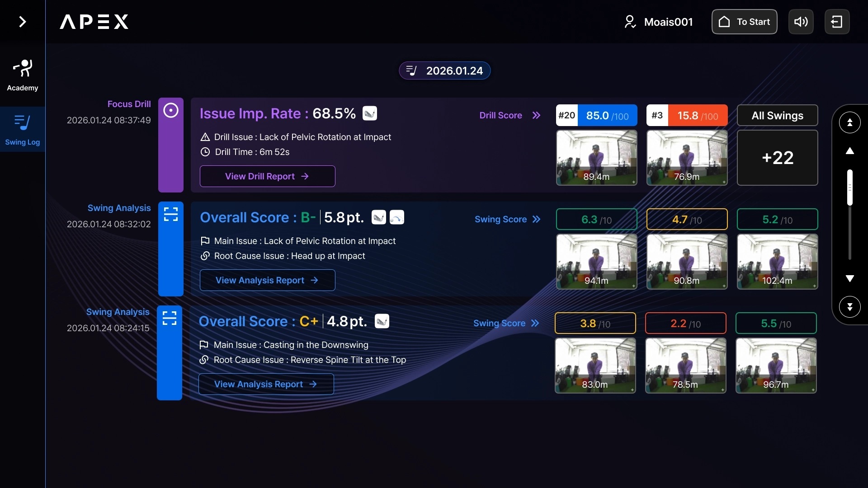
Task: Click the club icon beside Issue Imp. Rate
Action: click(370, 113)
